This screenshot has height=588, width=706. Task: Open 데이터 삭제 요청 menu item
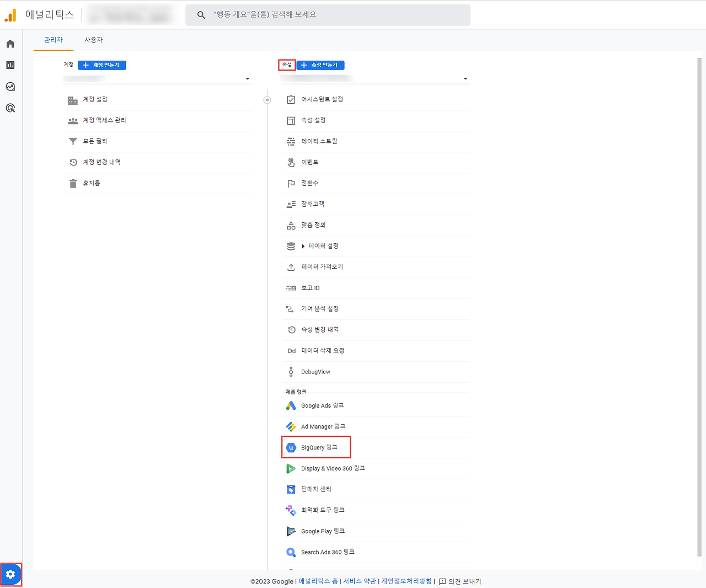(x=376, y=351)
